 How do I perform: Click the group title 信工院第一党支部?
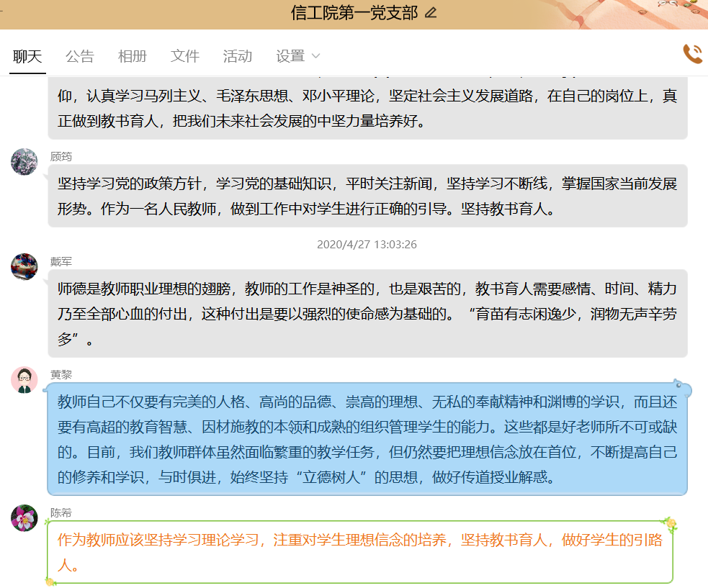[354, 13]
